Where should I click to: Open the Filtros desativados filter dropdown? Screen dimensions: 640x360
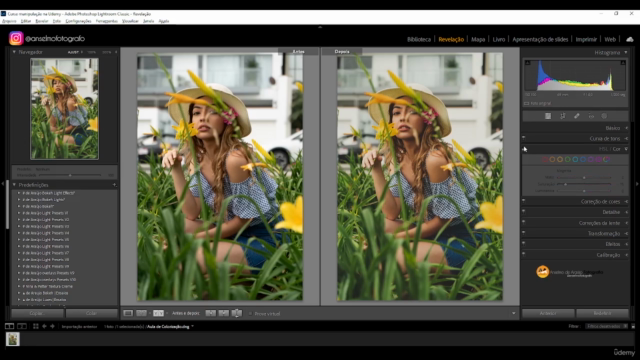tap(607, 326)
